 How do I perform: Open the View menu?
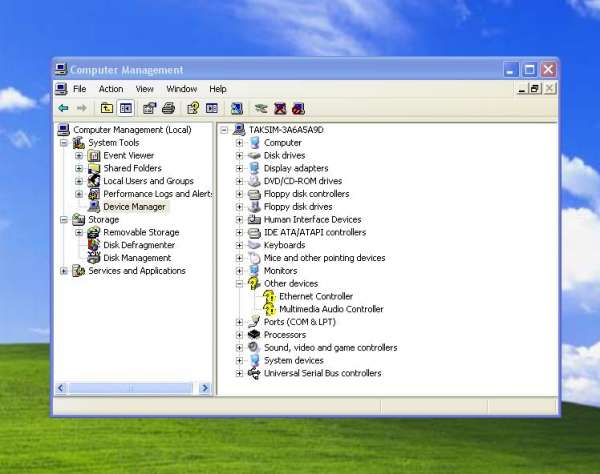(x=144, y=89)
